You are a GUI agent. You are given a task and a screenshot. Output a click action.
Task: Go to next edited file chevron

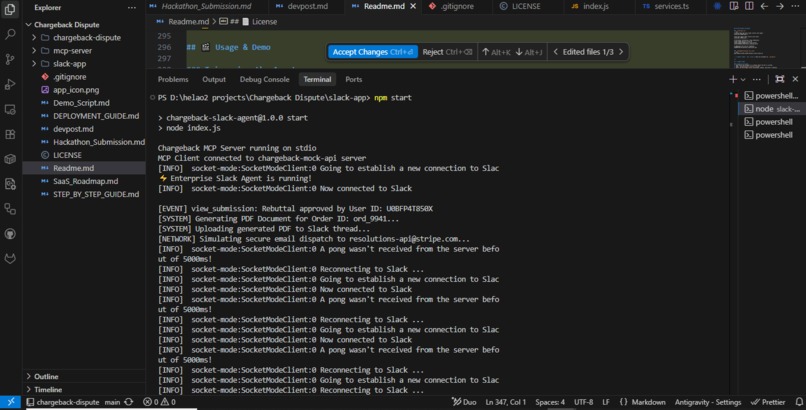point(621,52)
